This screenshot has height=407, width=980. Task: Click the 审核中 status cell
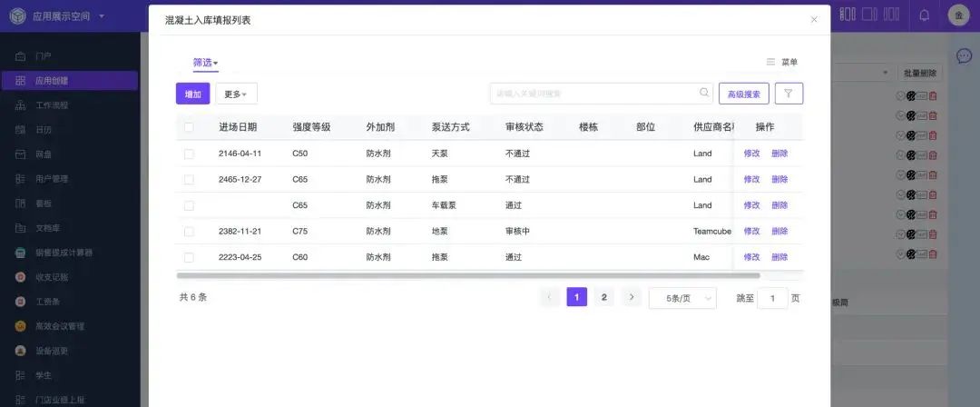(517, 231)
